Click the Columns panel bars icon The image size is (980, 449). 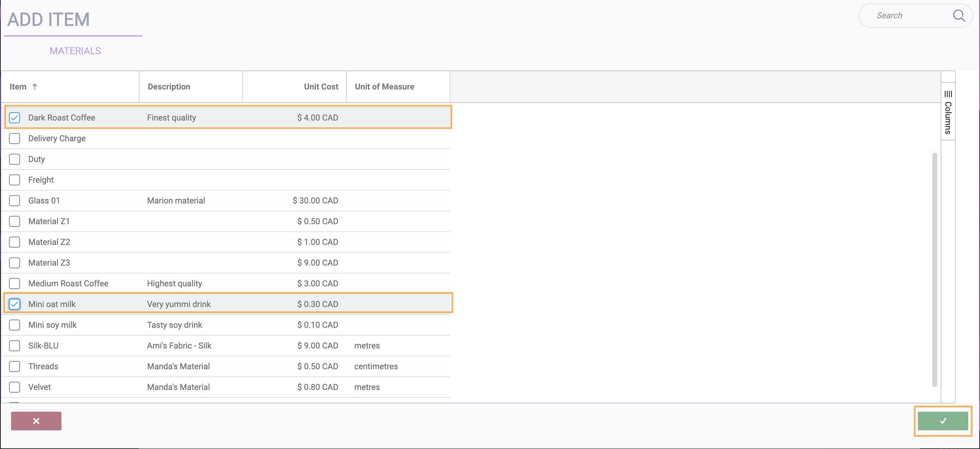[x=948, y=94]
